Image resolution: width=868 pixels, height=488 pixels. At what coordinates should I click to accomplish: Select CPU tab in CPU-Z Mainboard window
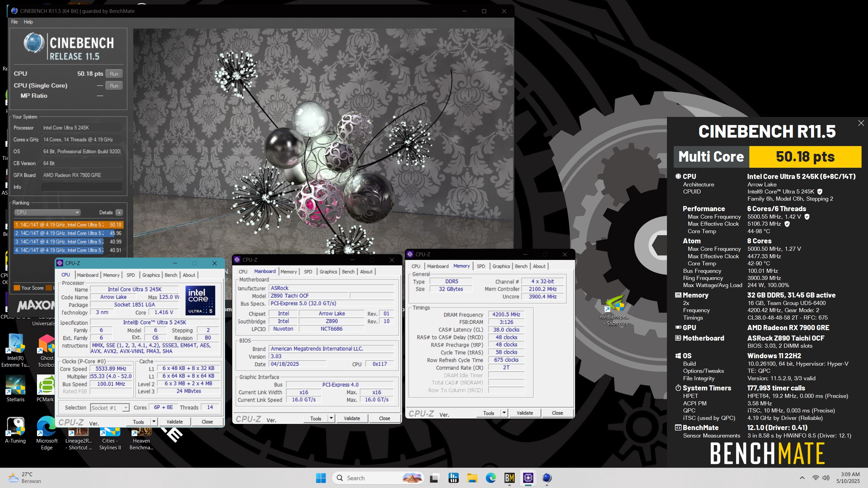(x=243, y=271)
